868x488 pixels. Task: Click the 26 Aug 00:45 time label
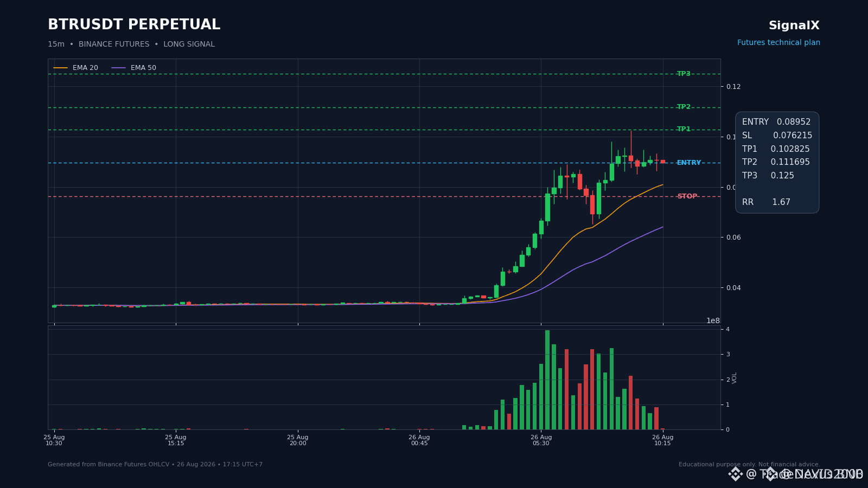(419, 440)
